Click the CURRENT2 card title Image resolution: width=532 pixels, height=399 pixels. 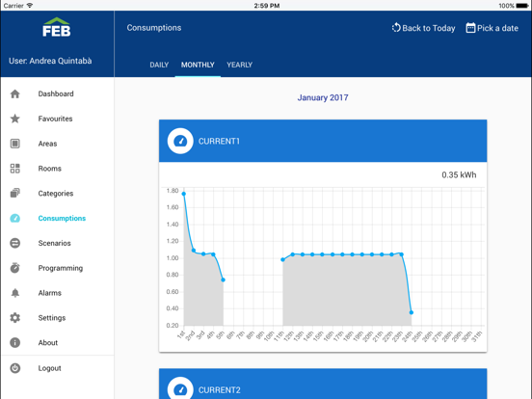pyautogui.click(x=219, y=390)
